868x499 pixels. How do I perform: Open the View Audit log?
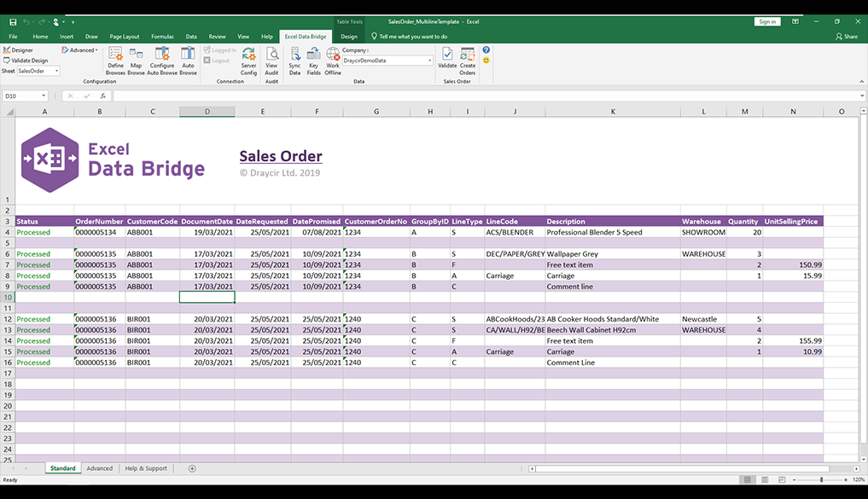coord(271,61)
